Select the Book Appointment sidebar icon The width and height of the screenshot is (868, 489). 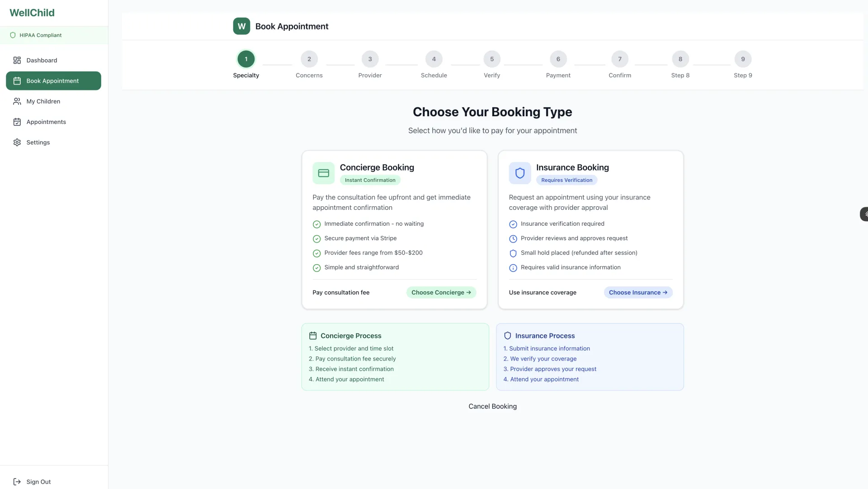(17, 81)
